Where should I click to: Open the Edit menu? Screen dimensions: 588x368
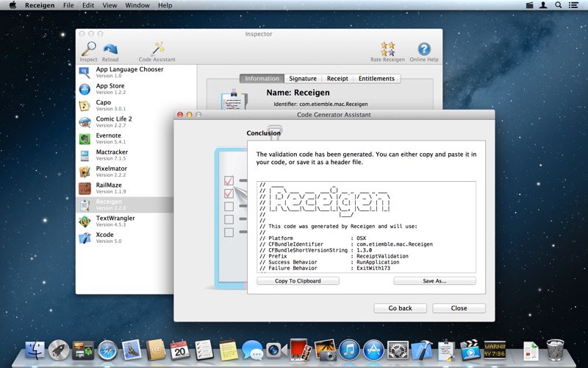pos(88,5)
